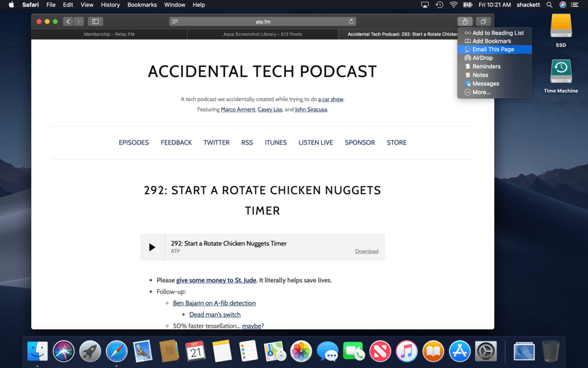
Task: Open More... in share menu
Action: [494, 92]
